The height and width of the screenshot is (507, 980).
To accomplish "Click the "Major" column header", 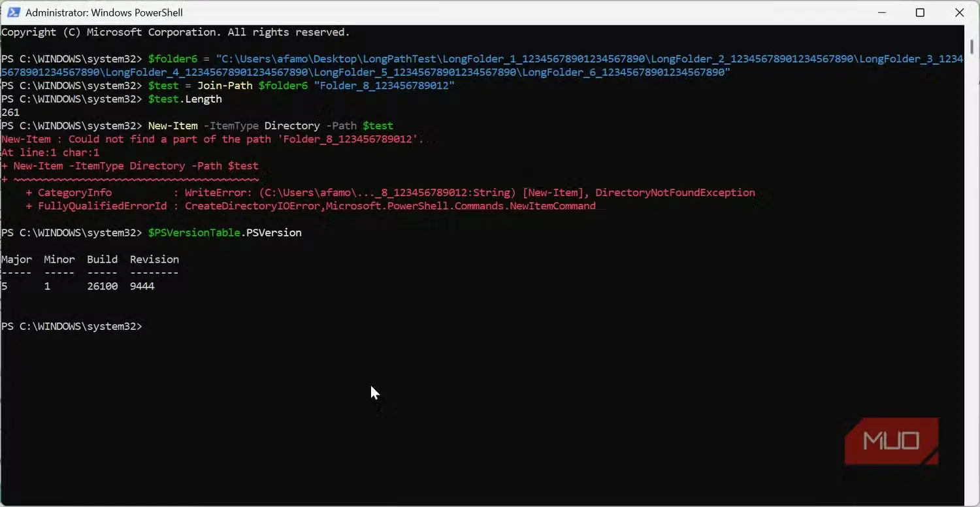I will 16,259.
